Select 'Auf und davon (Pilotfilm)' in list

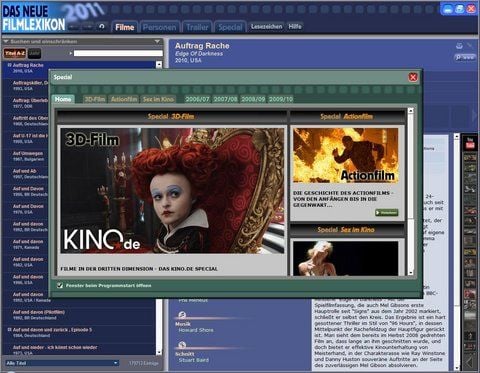(79, 315)
